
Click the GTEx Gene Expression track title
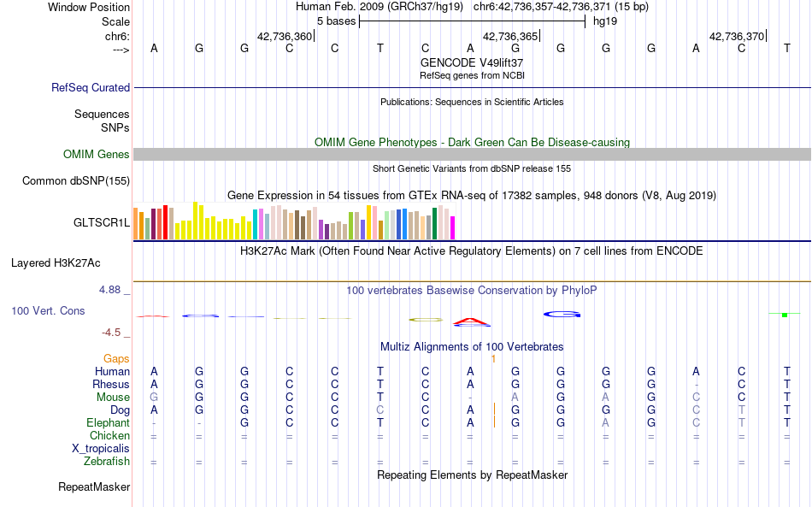point(472,195)
